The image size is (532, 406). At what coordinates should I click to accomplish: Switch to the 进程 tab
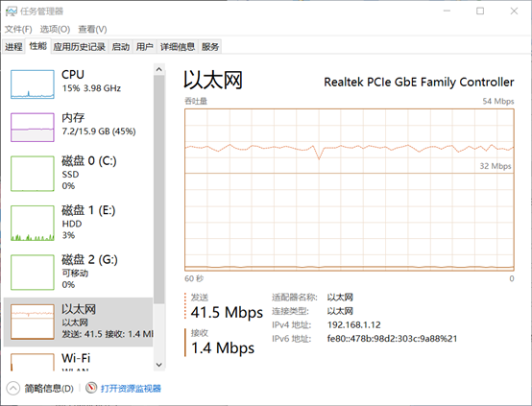[x=13, y=46]
